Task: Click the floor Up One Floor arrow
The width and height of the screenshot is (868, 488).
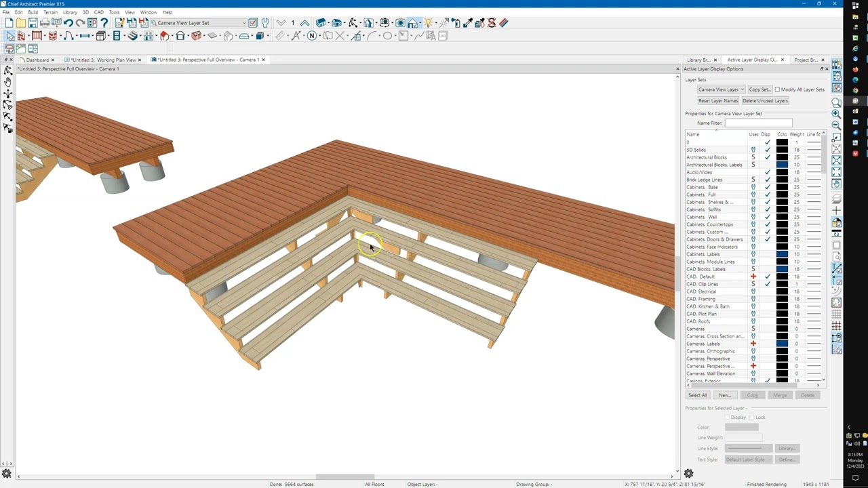Action: coord(304,22)
